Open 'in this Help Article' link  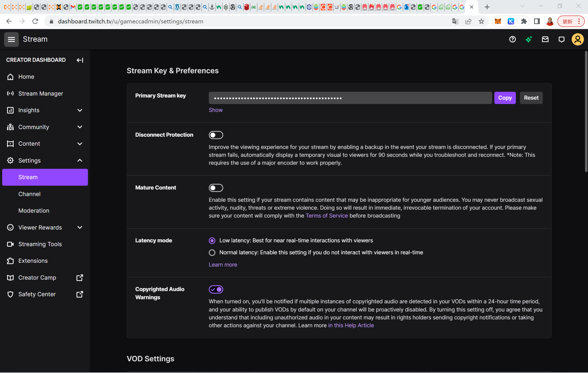351,325
